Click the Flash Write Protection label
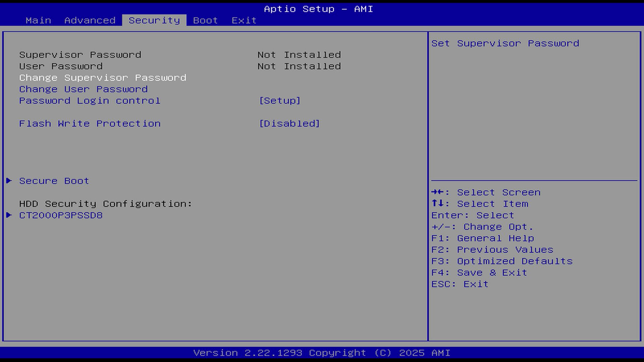Image resolution: width=644 pixels, height=362 pixels. click(x=90, y=124)
